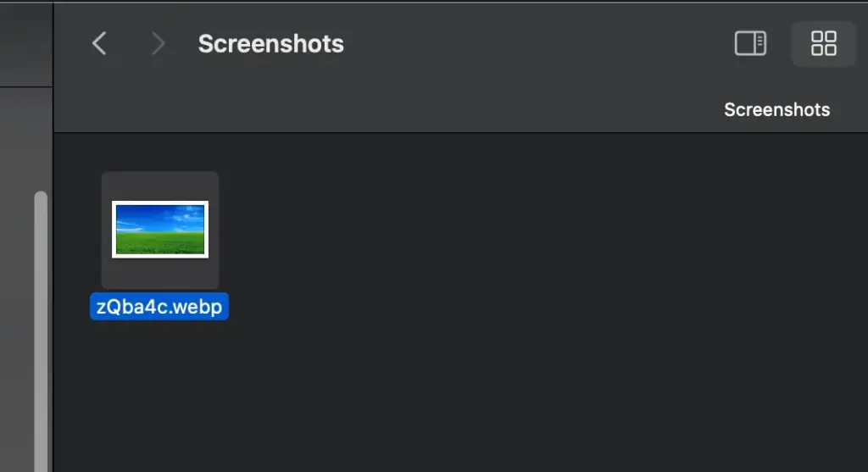Click the green field part of the thumbnail
Screen dimensions: 868x472
click(160, 244)
